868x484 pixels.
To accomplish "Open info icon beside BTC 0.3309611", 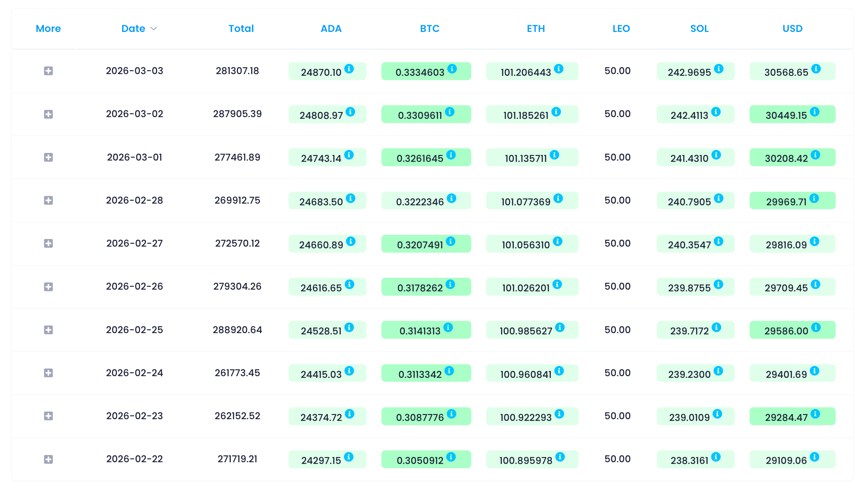I will click(x=450, y=112).
